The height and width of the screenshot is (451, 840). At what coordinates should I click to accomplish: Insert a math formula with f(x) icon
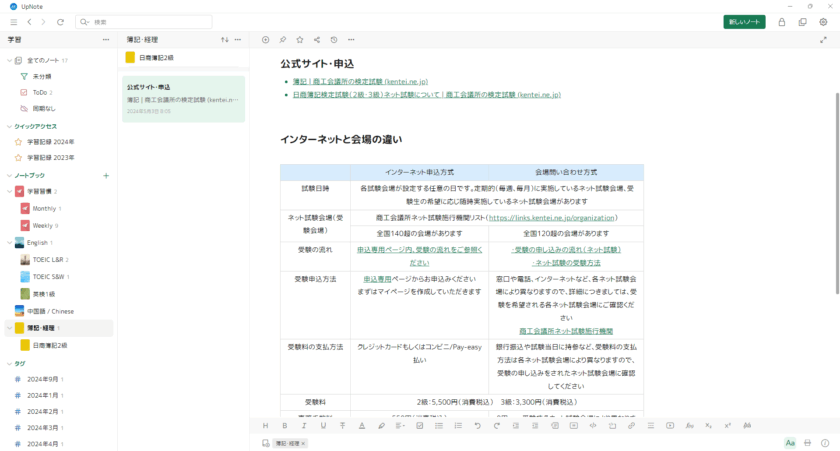(689, 426)
